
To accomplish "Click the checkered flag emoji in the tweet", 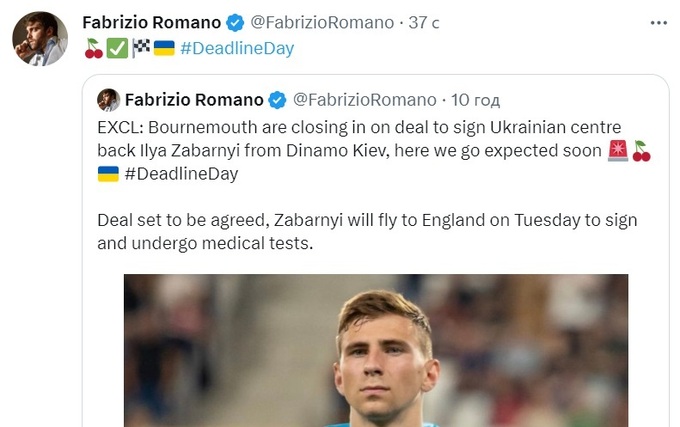I will tap(141, 48).
